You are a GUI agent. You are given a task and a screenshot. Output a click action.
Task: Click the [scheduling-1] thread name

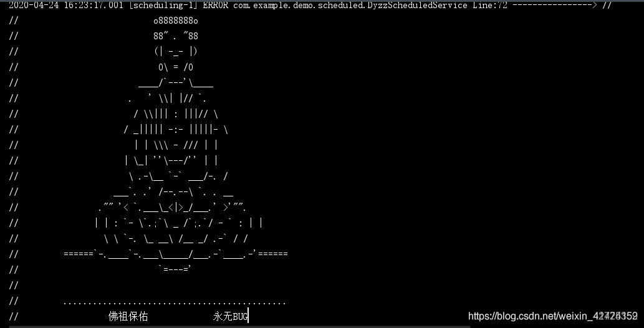(x=163, y=5)
